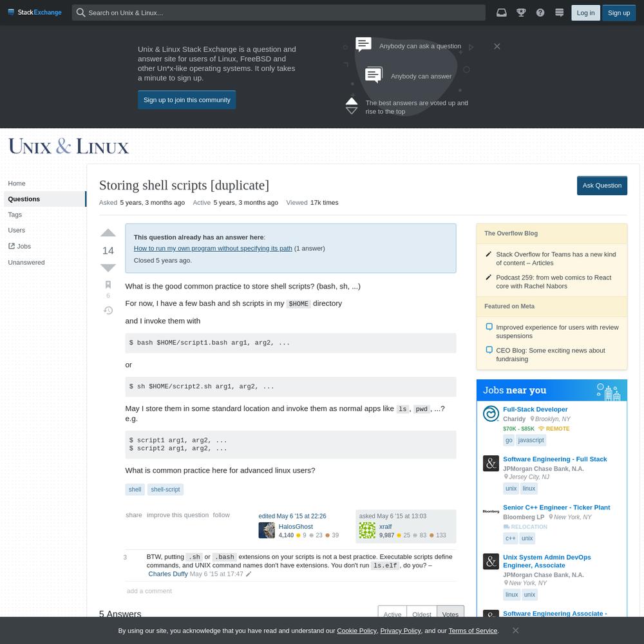Open Senior C++ Engineer - Ticker Plant job

(x=556, y=507)
